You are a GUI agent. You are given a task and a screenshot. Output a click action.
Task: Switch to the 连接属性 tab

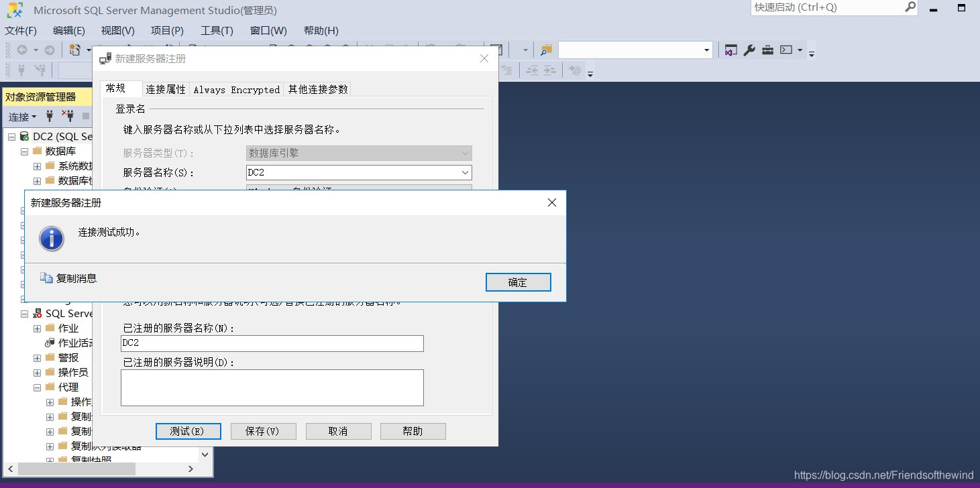[166, 89]
